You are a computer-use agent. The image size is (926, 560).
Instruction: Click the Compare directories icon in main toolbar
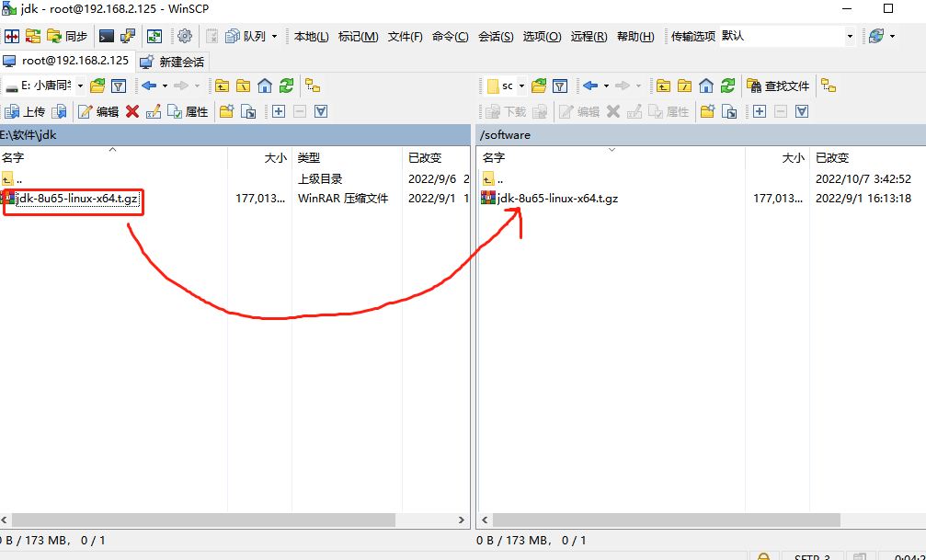pos(12,37)
